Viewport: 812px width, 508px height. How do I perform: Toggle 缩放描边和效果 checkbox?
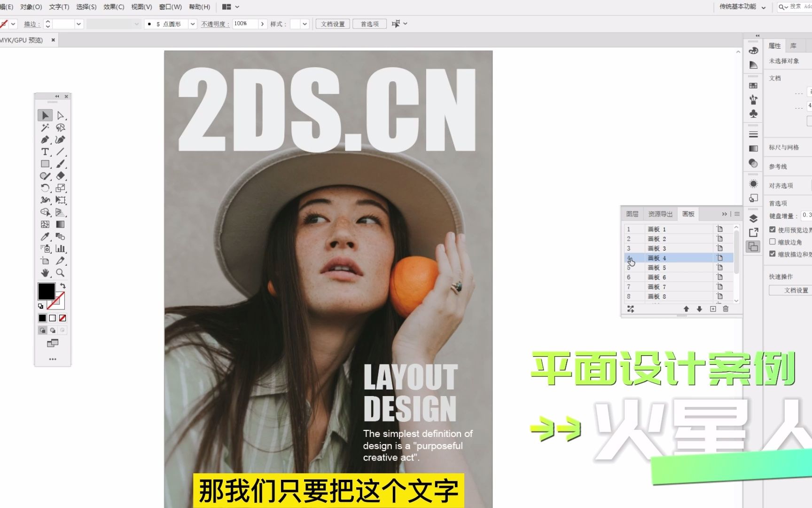(772, 254)
